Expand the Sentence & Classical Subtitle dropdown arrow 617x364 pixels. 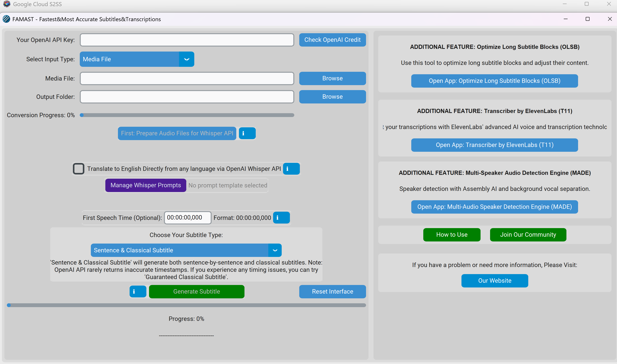click(x=275, y=250)
